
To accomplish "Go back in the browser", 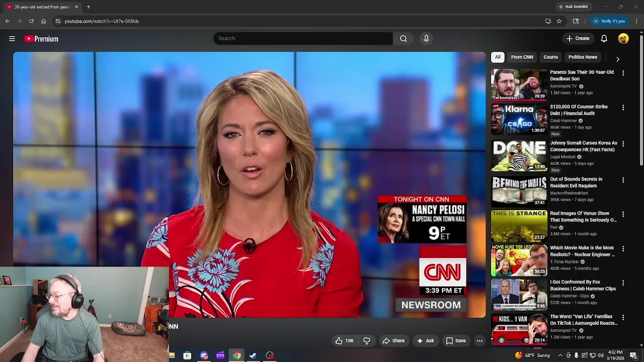I will tap(7, 21).
